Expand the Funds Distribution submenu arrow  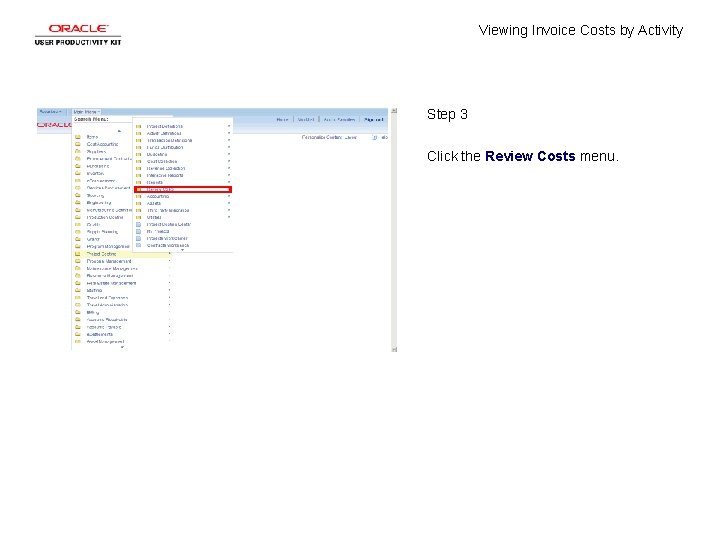pos(229,147)
